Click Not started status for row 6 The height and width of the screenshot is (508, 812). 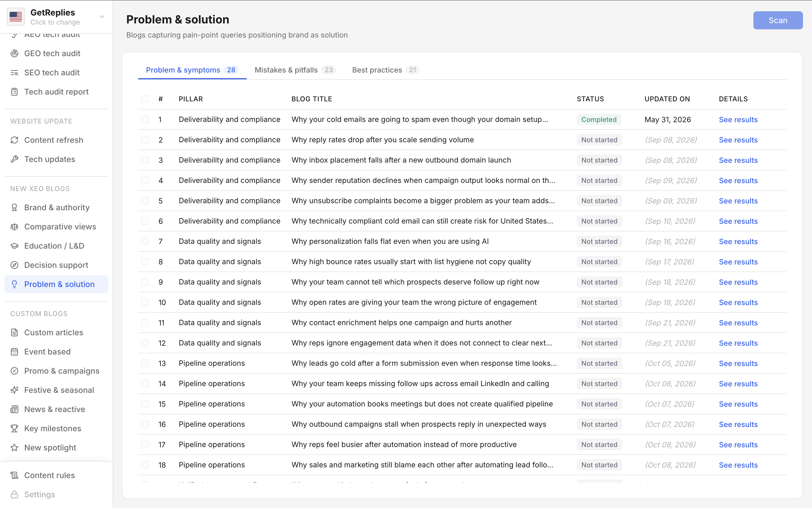click(x=599, y=221)
